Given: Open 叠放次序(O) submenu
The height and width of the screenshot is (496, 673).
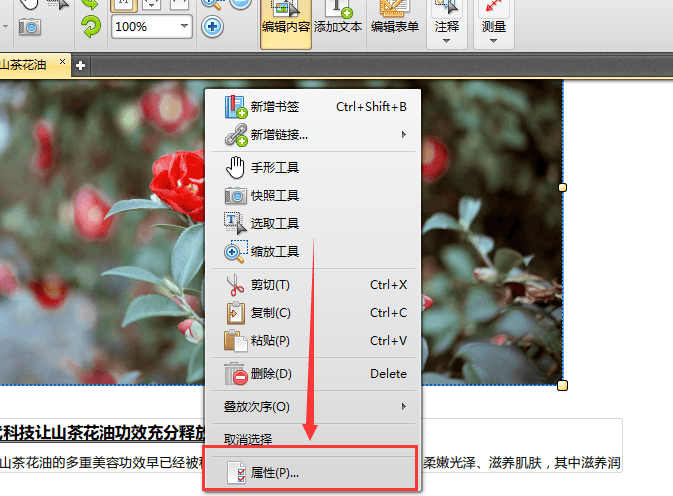Looking at the screenshot, I should (x=315, y=406).
